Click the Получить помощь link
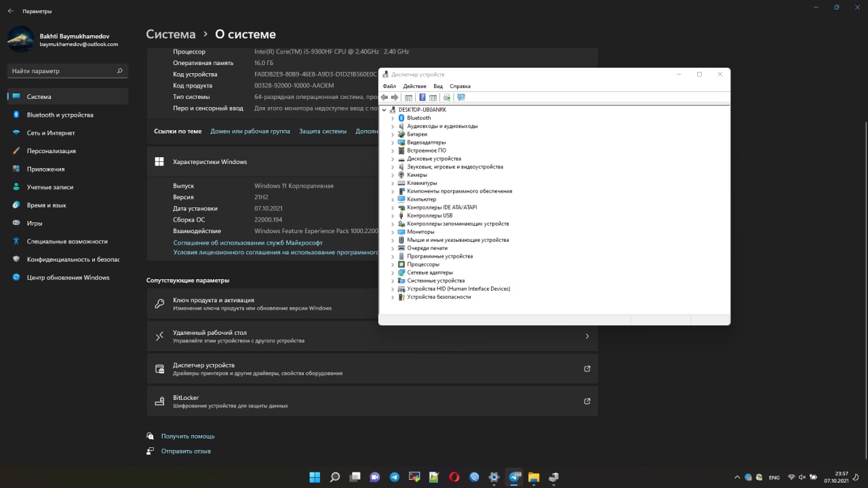The height and width of the screenshot is (488, 868). tap(188, 436)
